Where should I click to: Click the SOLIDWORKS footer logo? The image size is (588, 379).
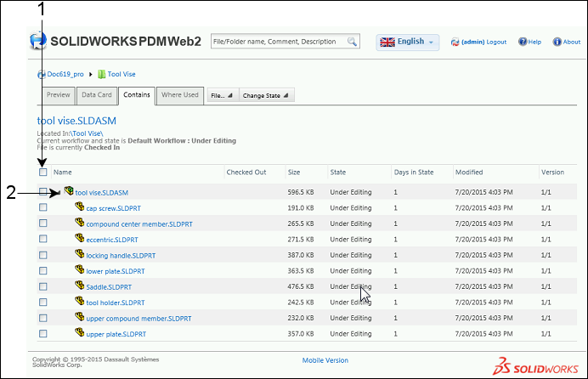tap(535, 366)
